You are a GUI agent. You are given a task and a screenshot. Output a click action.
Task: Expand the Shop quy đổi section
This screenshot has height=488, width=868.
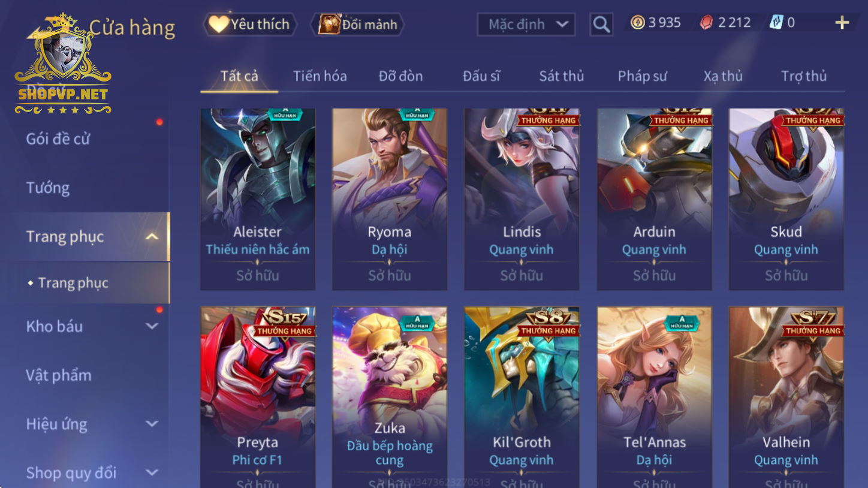(152, 472)
